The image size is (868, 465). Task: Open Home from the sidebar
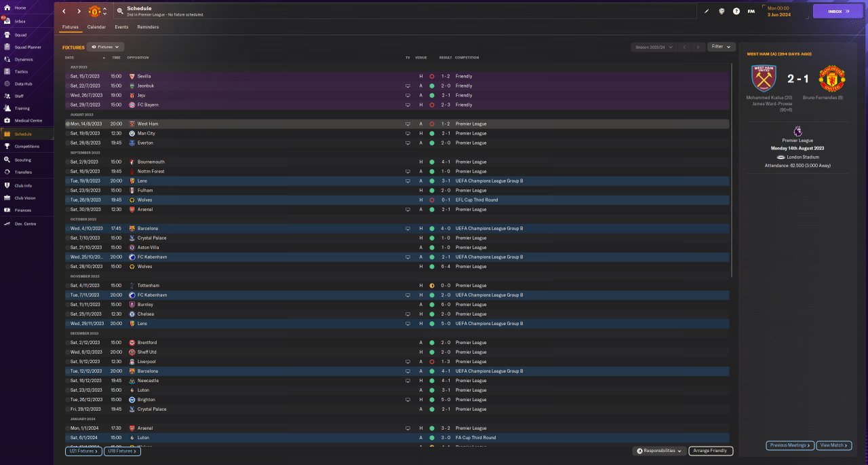point(20,7)
